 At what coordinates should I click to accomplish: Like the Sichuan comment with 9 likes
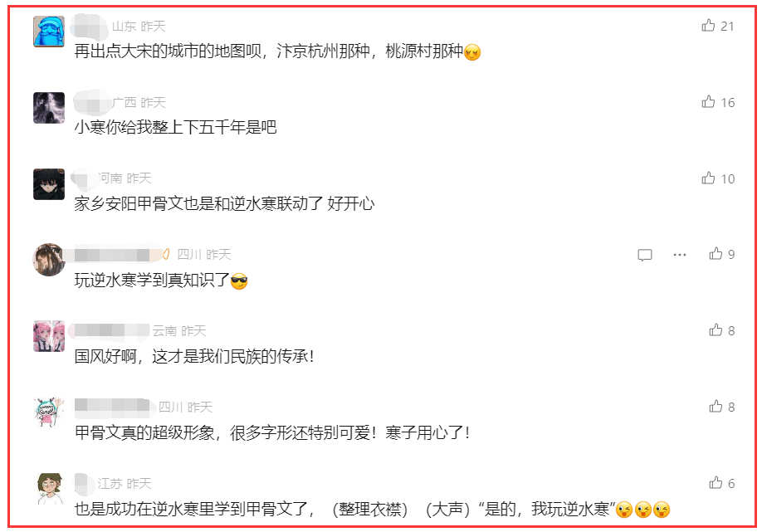pyautogui.click(x=716, y=254)
